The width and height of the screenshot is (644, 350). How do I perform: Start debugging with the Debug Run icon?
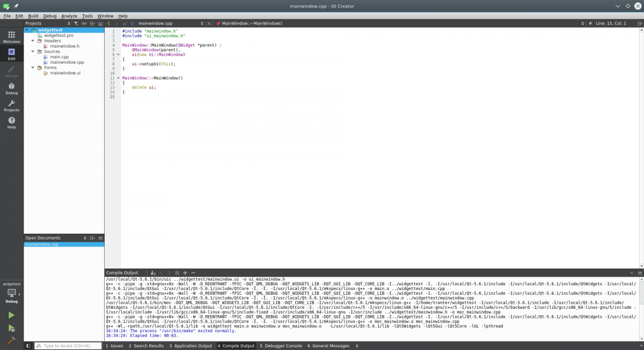click(x=11, y=327)
